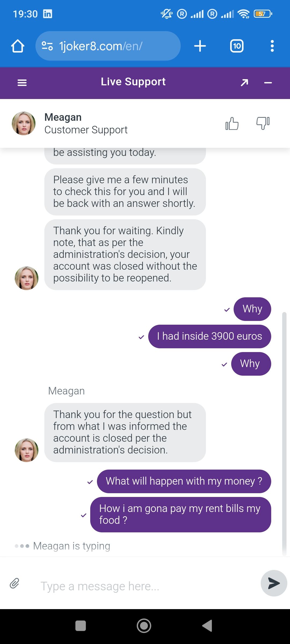Open tab switcher showing 10 tabs

coord(237,46)
